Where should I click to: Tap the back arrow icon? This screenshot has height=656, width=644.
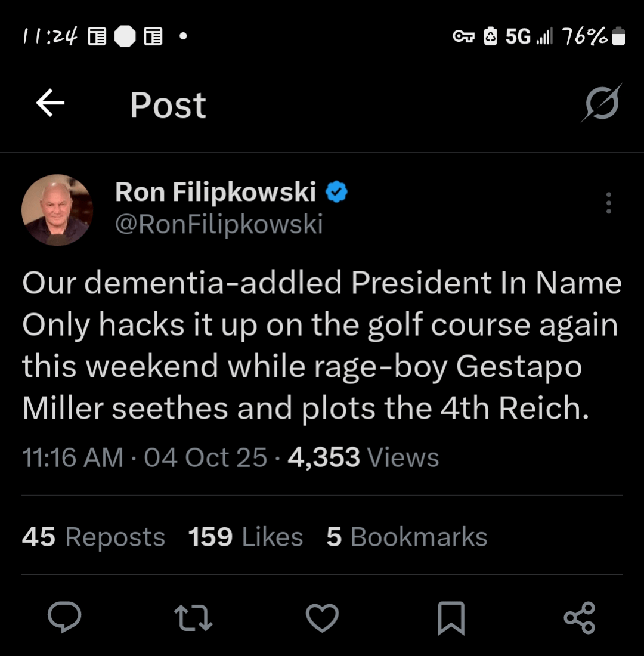click(x=50, y=104)
